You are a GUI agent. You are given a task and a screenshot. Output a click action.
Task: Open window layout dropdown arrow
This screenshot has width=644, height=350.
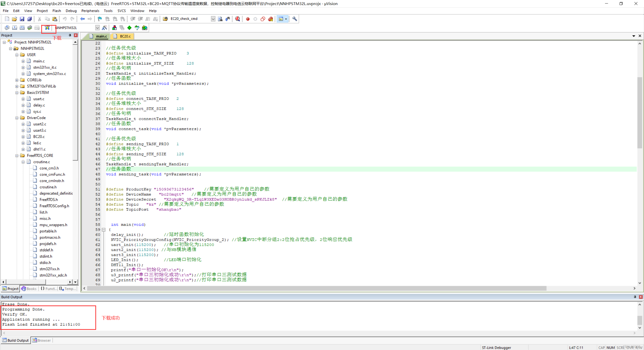[286, 19]
